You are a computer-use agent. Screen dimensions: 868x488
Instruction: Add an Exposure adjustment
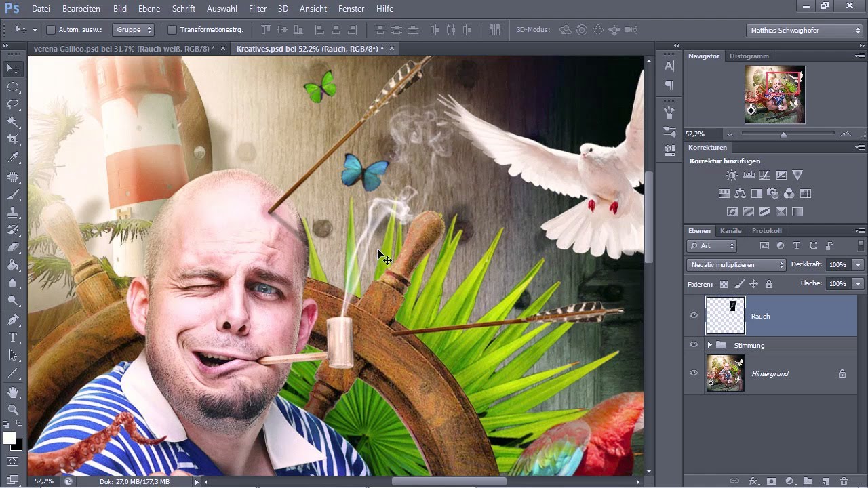pyautogui.click(x=781, y=175)
